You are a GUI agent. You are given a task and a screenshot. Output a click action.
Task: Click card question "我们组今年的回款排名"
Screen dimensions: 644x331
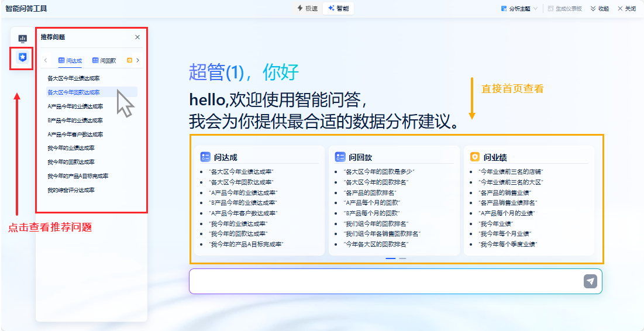(x=376, y=223)
